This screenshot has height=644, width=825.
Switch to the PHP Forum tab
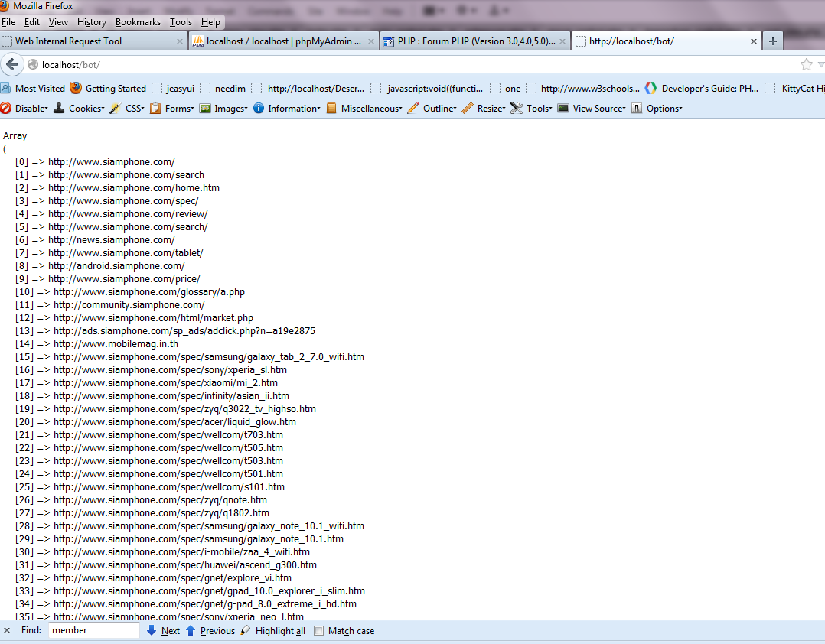coord(476,41)
